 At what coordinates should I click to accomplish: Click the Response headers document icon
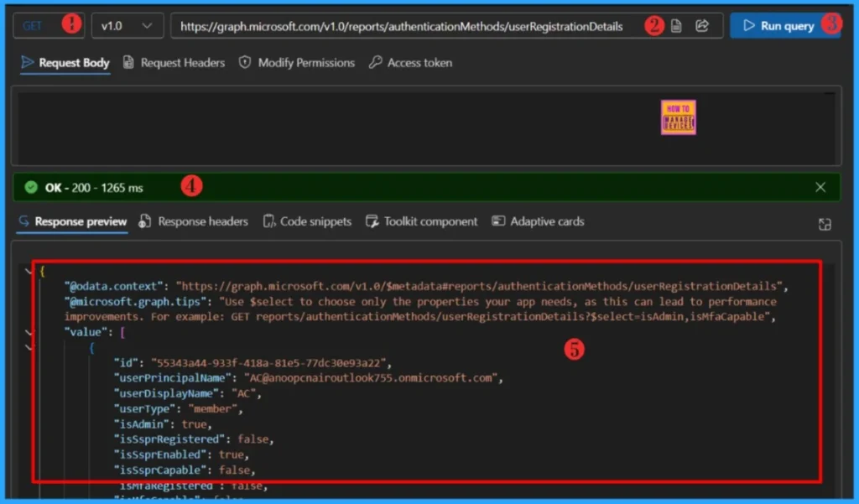tap(144, 221)
